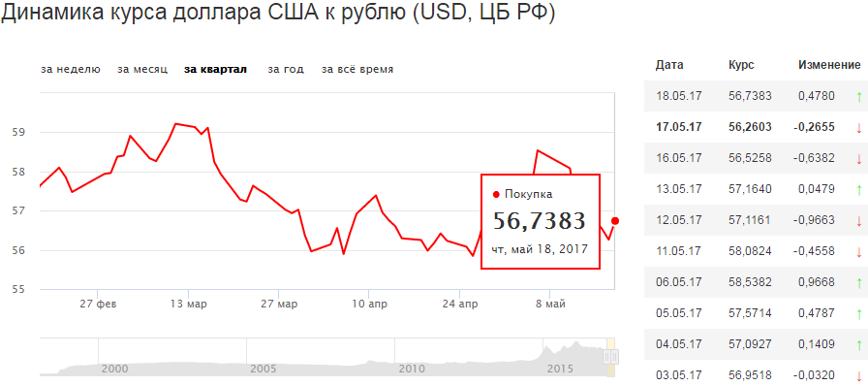Viewport: 868px width, 386px height.
Task: Choose the 'за квартал' period
Action: pyautogui.click(x=215, y=69)
